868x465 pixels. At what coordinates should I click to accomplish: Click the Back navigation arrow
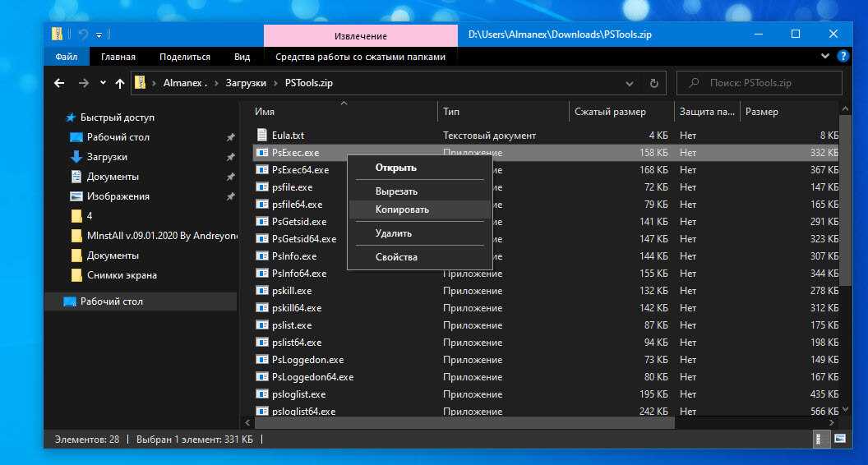[59, 83]
